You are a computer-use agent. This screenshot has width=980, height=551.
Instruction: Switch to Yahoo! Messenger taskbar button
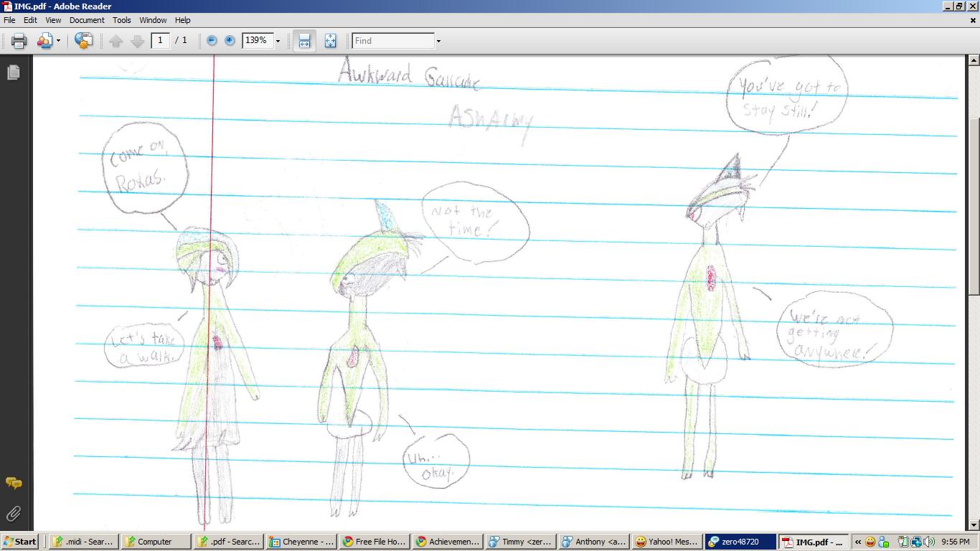pyautogui.click(x=666, y=542)
